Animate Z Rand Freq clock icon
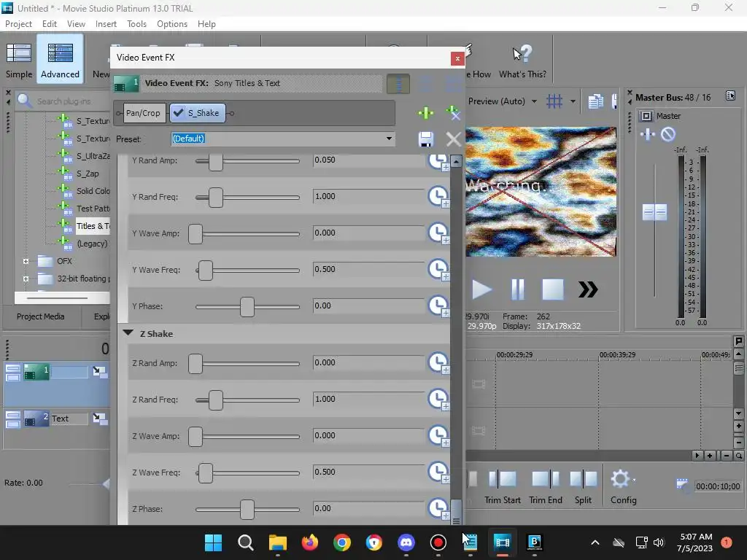 point(438,399)
